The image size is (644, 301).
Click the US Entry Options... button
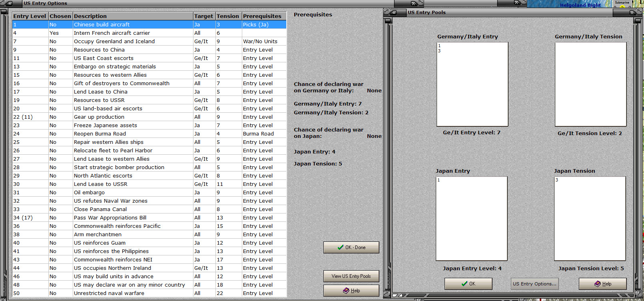pyautogui.click(x=535, y=284)
